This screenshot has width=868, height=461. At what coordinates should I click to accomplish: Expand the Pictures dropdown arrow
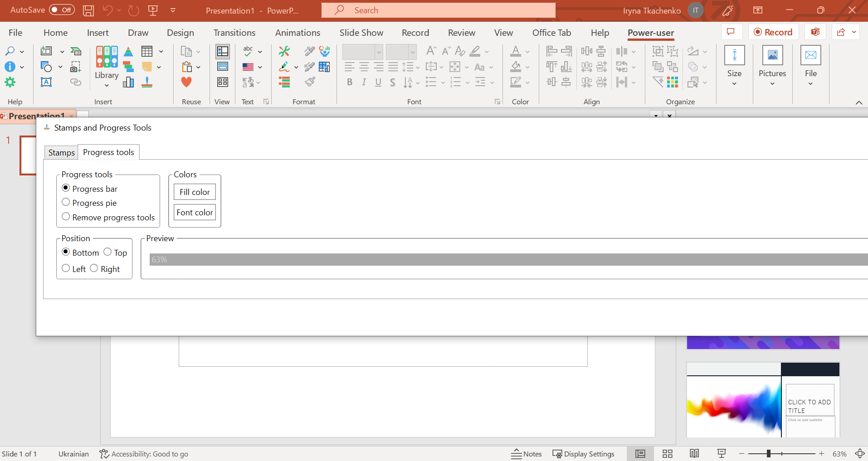pyautogui.click(x=772, y=84)
